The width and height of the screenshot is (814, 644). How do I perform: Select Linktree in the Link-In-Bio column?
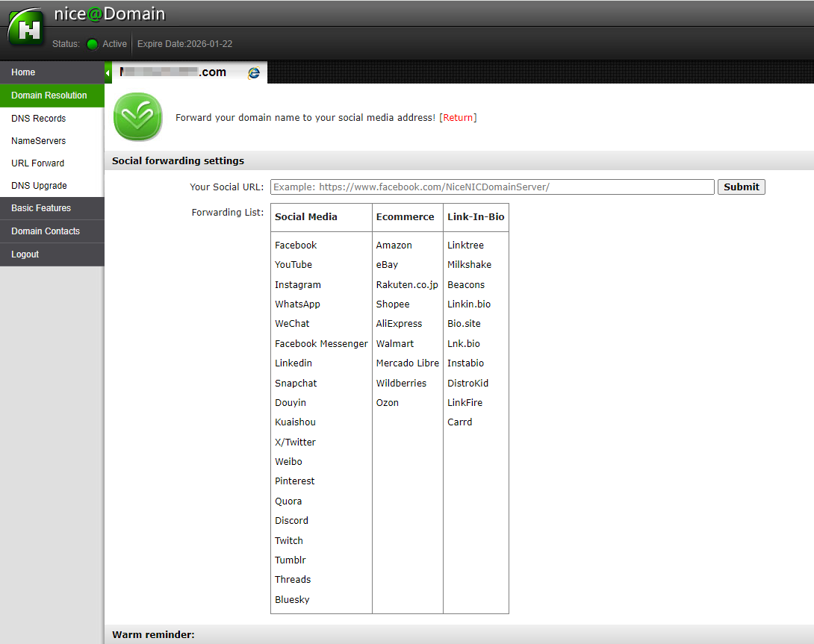(x=465, y=245)
